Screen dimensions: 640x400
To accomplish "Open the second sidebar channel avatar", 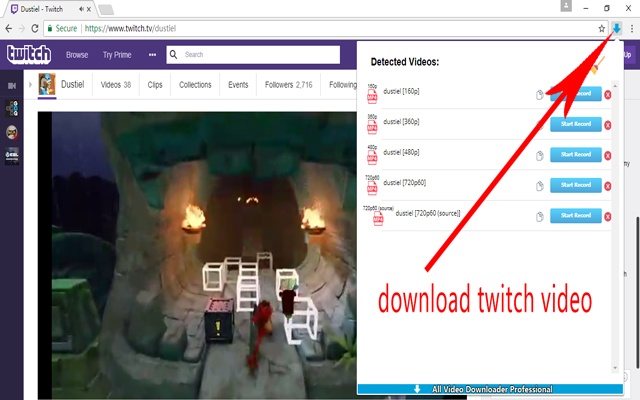I will pos(12,132).
